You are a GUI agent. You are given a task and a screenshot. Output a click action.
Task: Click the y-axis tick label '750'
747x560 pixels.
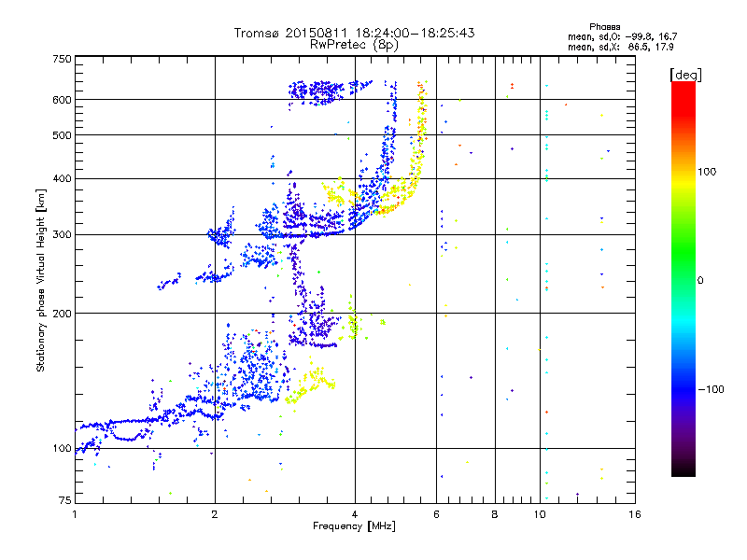pyautogui.click(x=63, y=59)
